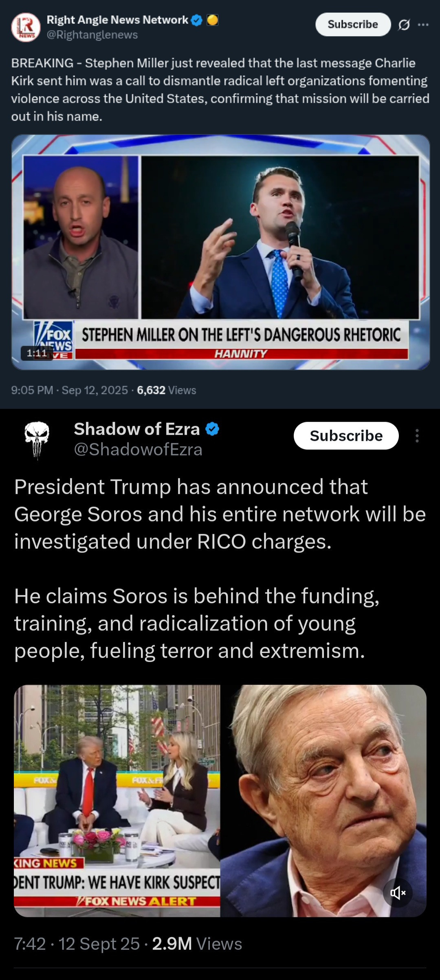The image size is (440, 980).
Task: View the 2.9M Views count details
Action: click(197, 944)
